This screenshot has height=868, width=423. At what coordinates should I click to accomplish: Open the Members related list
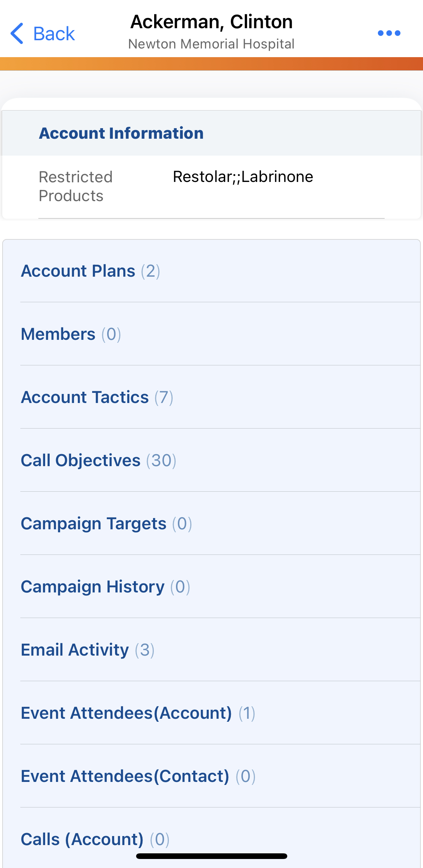71,334
